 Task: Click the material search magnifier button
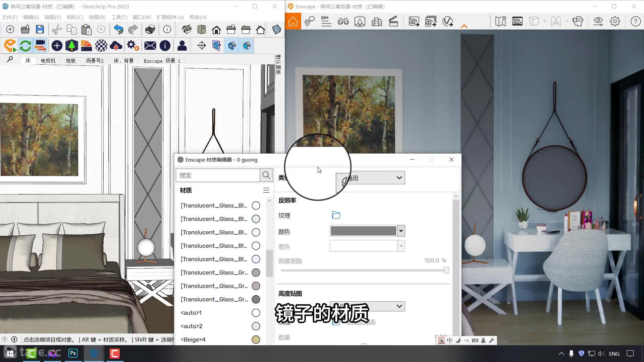(266, 175)
